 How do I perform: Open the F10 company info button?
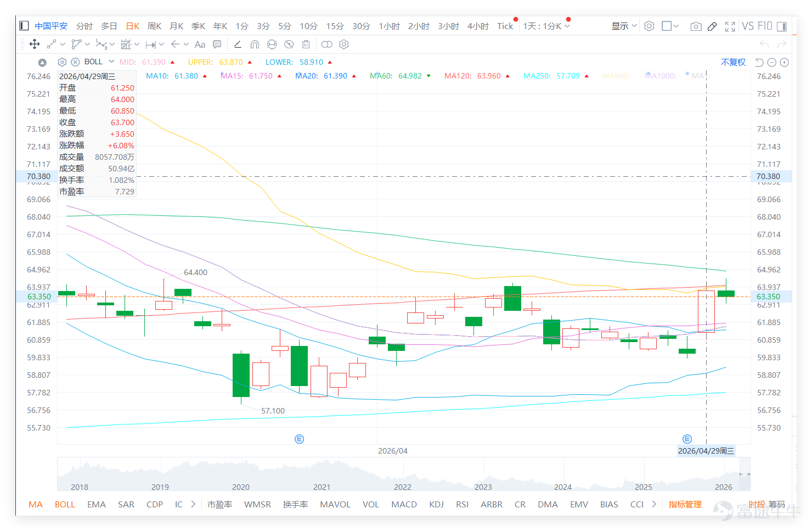click(x=765, y=26)
